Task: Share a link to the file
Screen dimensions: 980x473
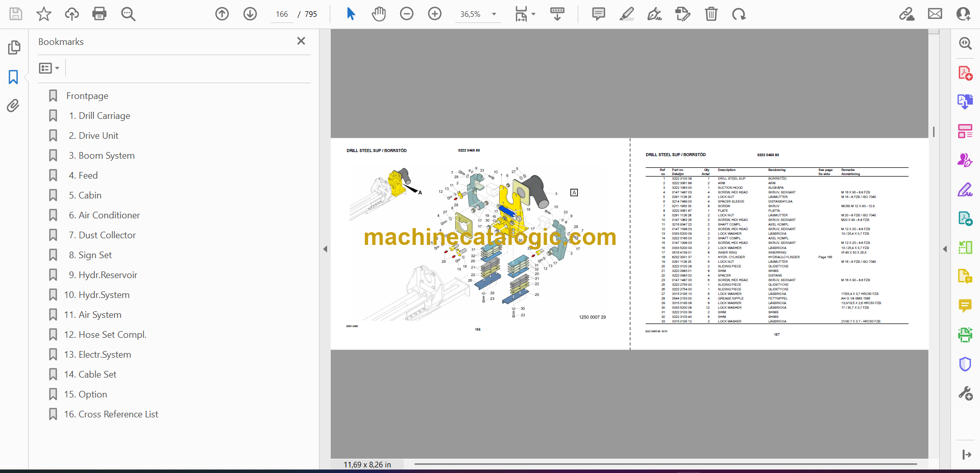Action: 907,14
